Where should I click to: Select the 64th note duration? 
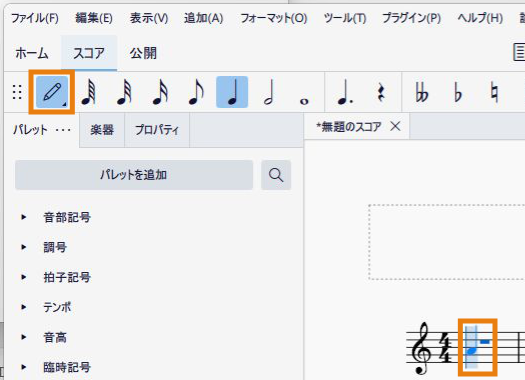(89, 92)
